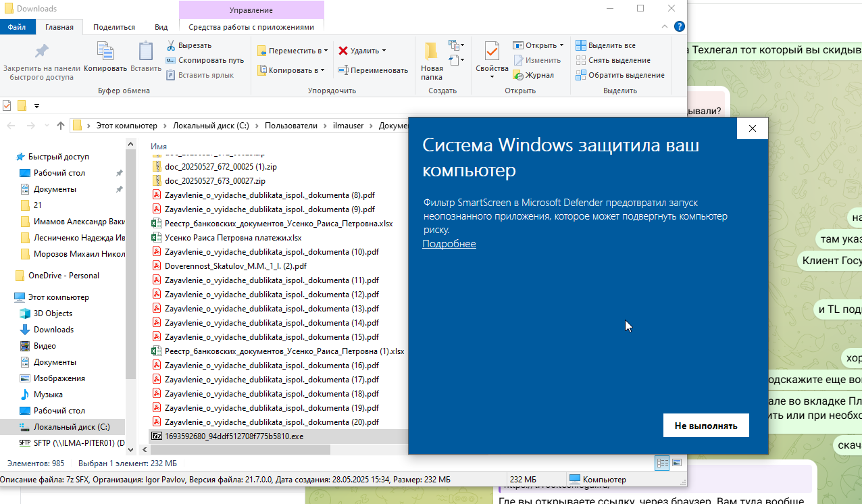Select Zayavlenie dokumenta (20).pdf file

(272, 422)
